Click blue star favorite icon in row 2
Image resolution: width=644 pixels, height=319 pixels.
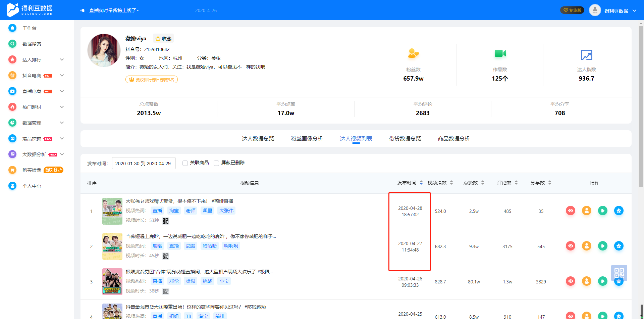click(619, 246)
